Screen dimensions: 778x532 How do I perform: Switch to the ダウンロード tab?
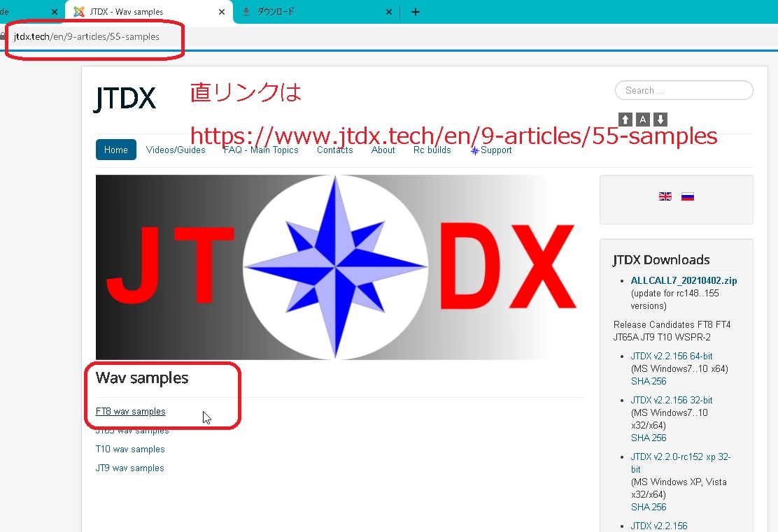point(316,12)
